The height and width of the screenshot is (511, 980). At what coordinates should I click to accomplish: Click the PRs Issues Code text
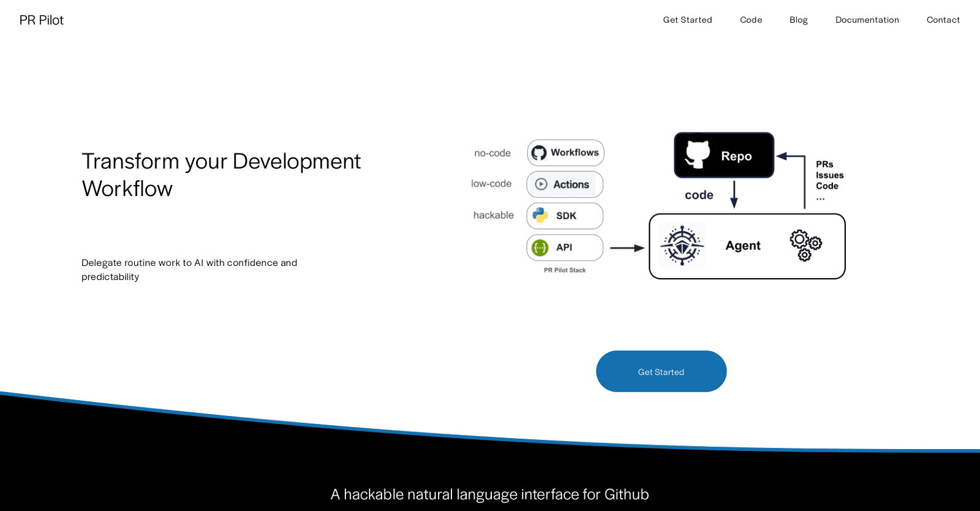[829, 181]
